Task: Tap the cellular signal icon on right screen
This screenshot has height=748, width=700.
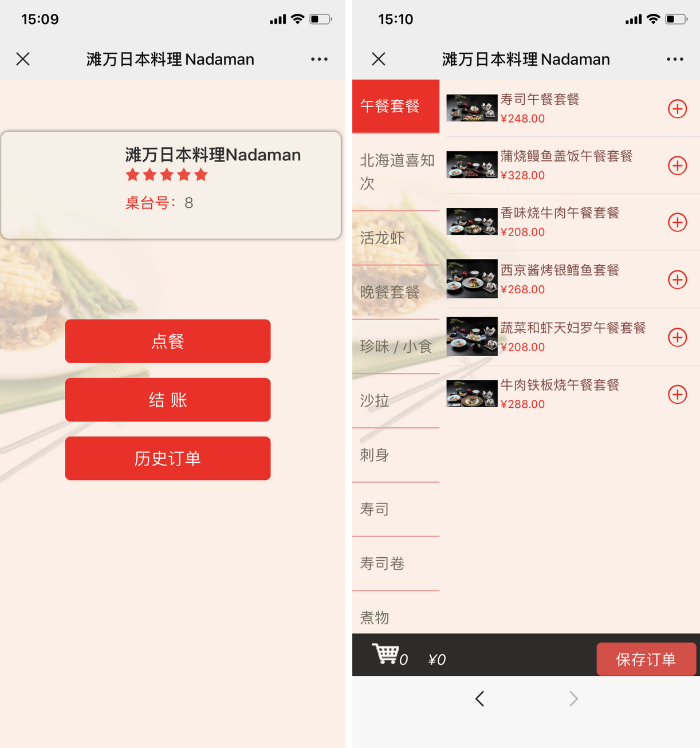Action: point(634,19)
